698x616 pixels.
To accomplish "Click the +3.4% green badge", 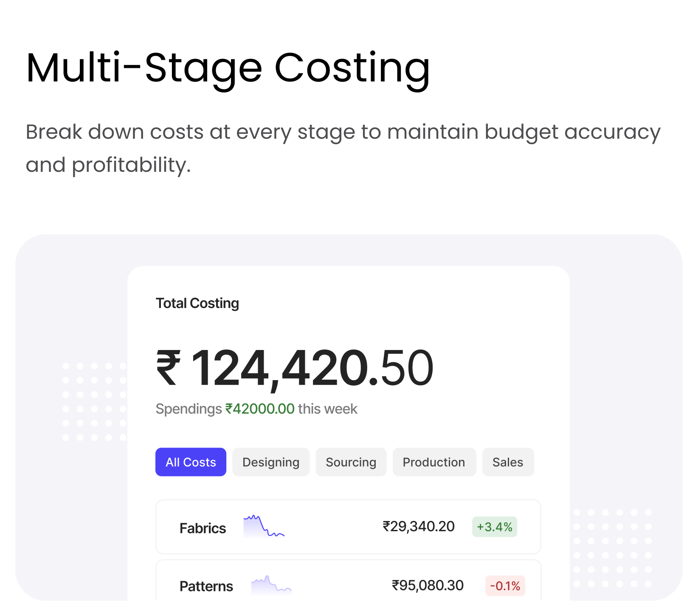I will 495,527.
